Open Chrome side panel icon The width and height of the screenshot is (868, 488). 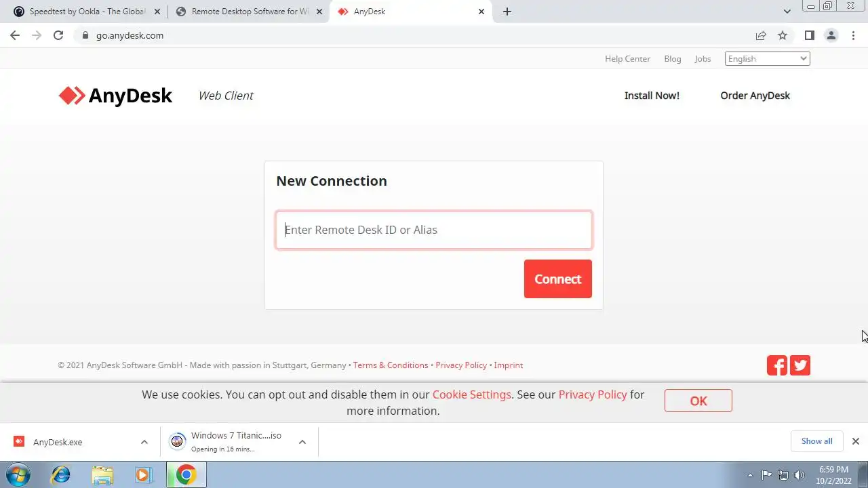(x=809, y=35)
